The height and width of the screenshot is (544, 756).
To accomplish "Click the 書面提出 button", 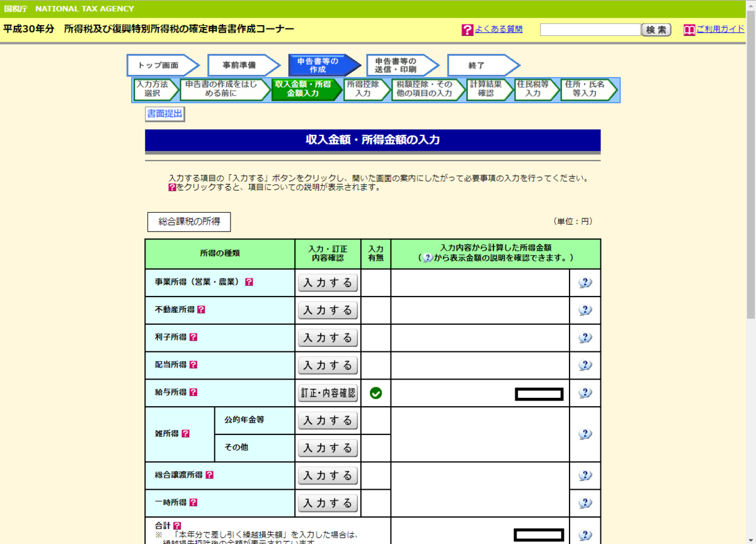I will (x=164, y=114).
